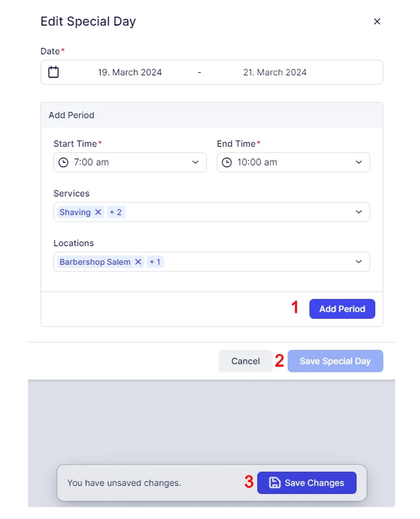Image resolution: width=420 pixels, height=519 pixels.
Task: Show the +2 additional services tag
Action: pyautogui.click(x=116, y=212)
